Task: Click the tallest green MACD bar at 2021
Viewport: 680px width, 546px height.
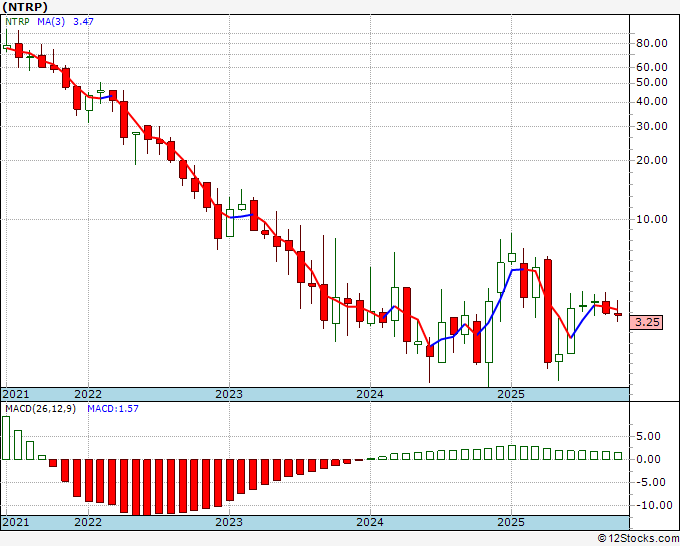Action: (6, 438)
